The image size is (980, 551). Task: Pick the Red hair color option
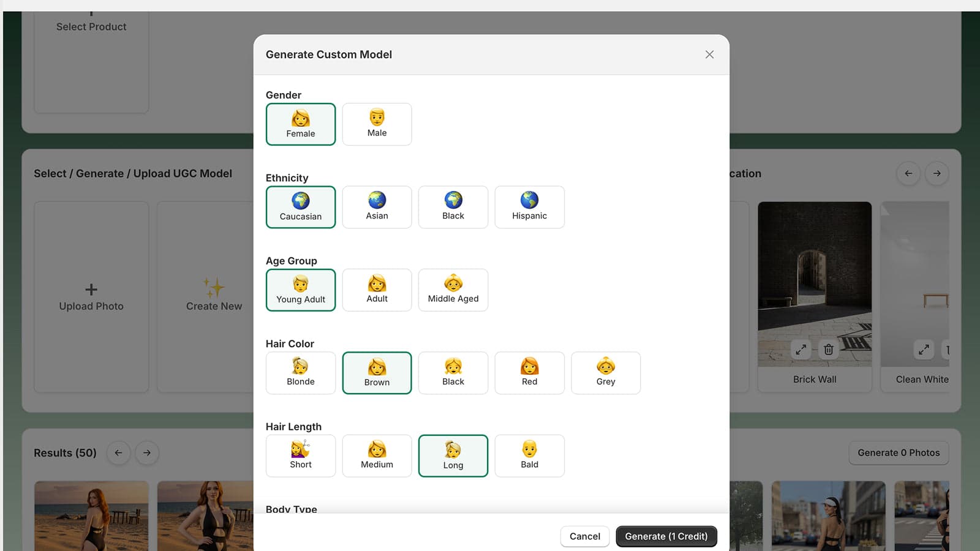529,373
